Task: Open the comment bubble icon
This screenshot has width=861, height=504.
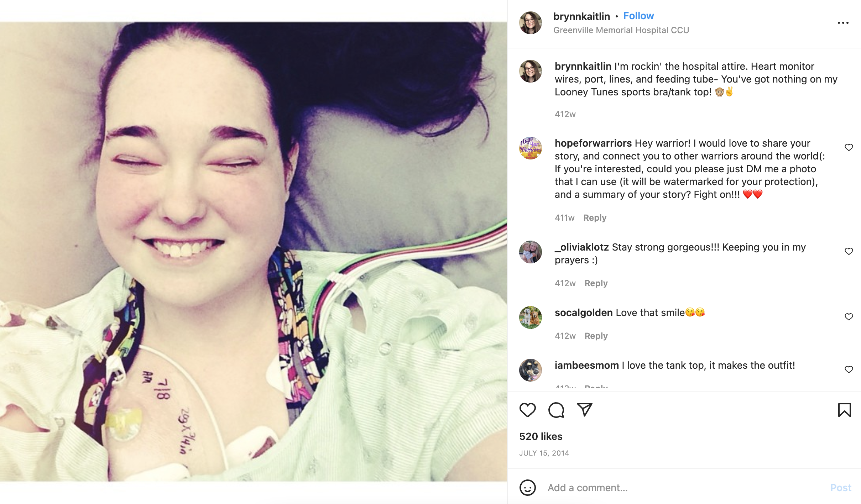Action: point(556,410)
